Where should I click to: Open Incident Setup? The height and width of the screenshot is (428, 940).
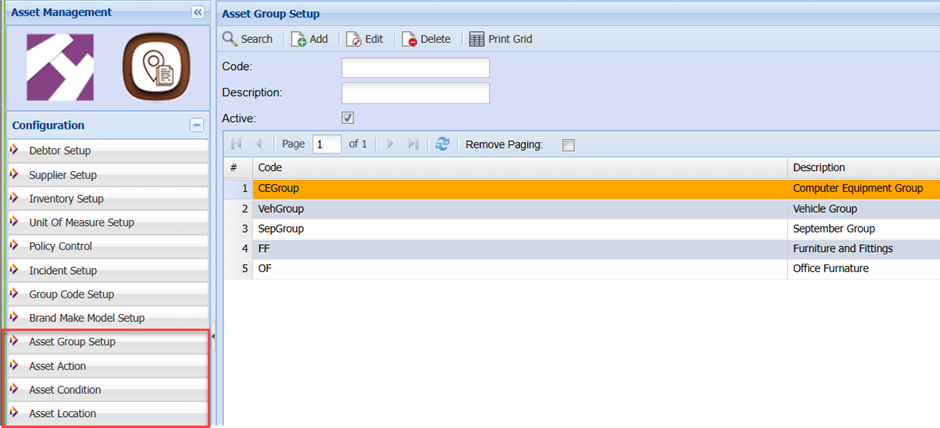coord(108,270)
